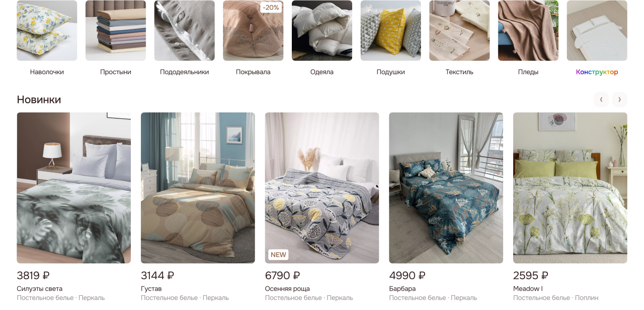This screenshot has width=644, height=310.
Task: Open Покрывала category with -20% badge
Action: tap(253, 31)
